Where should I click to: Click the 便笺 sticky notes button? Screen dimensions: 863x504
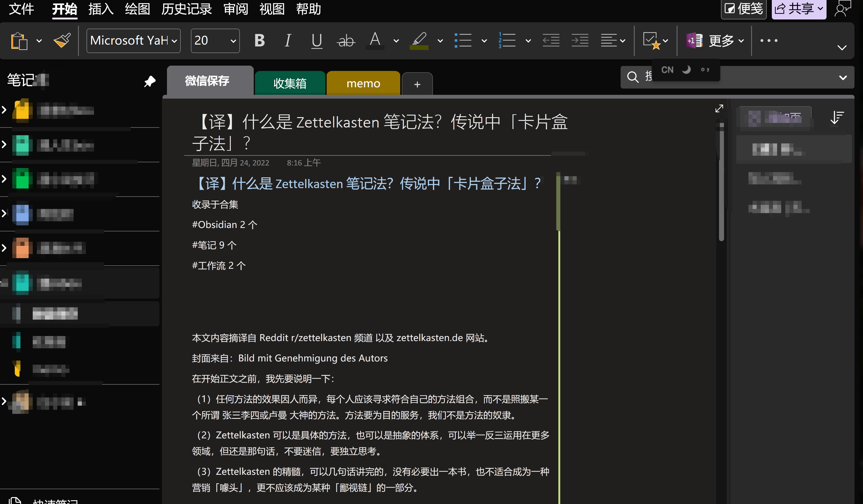point(744,9)
